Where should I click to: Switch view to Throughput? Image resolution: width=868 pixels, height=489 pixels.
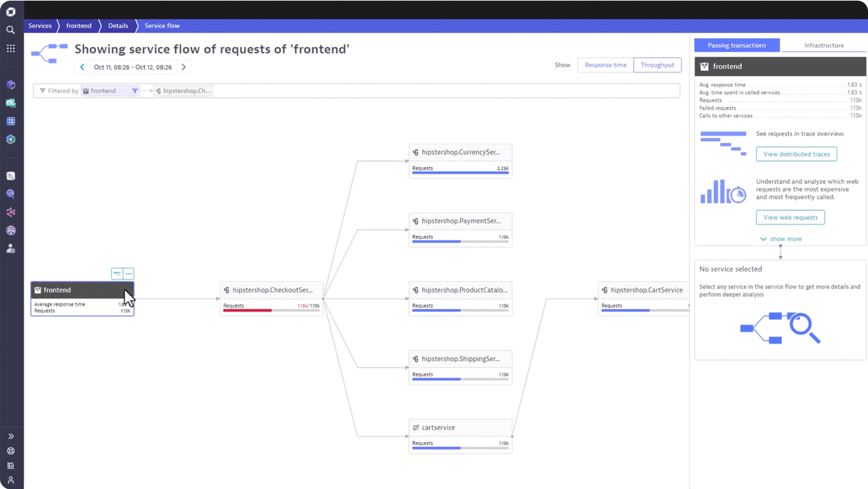coord(657,65)
